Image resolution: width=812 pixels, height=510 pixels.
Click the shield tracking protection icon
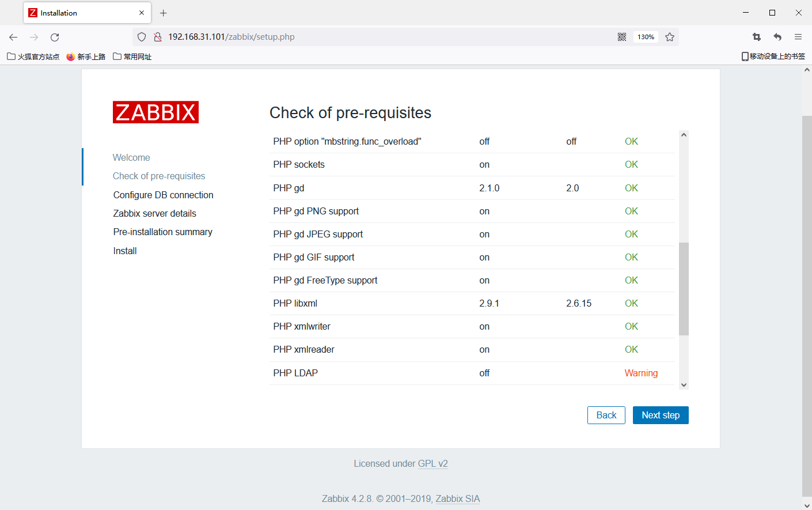[x=141, y=36]
